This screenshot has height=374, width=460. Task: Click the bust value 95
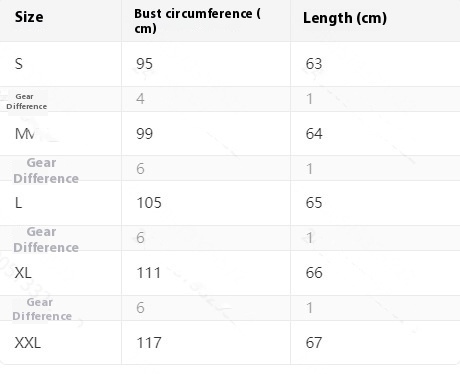pyautogui.click(x=144, y=64)
